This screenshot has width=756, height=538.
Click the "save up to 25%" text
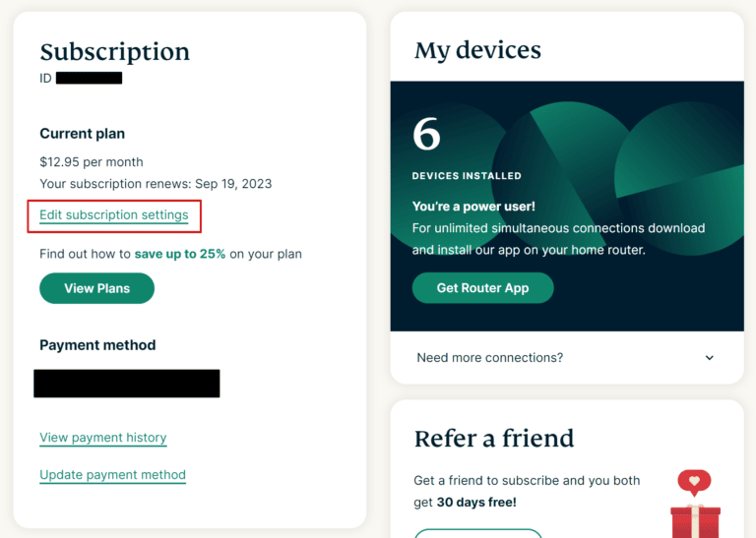180,254
